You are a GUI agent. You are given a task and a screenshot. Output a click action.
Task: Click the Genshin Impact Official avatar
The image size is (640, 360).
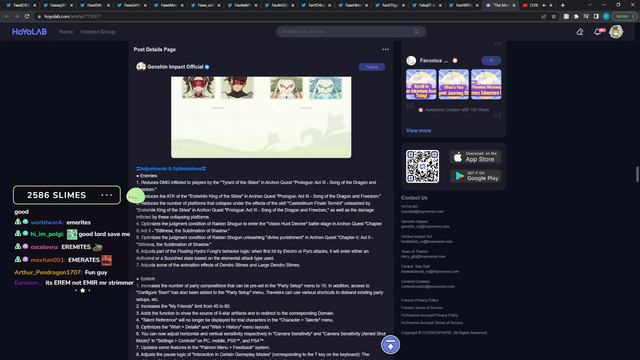(141, 67)
